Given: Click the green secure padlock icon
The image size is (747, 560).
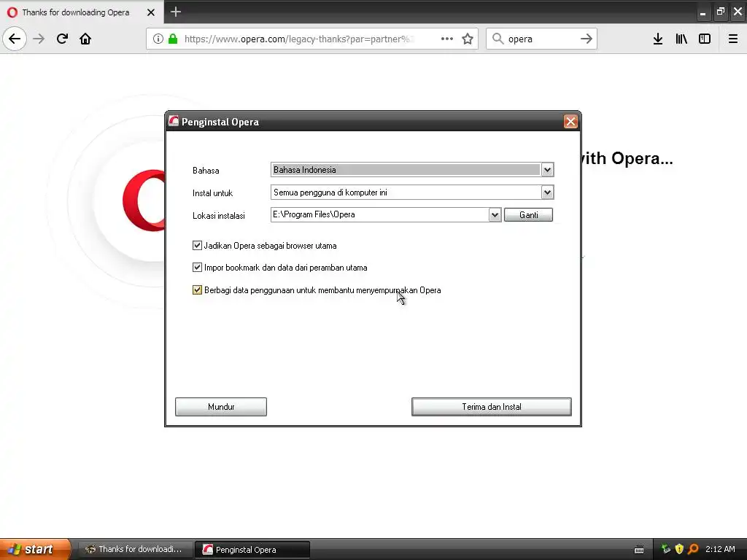Looking at the screenshot, I should click(173, 39).
